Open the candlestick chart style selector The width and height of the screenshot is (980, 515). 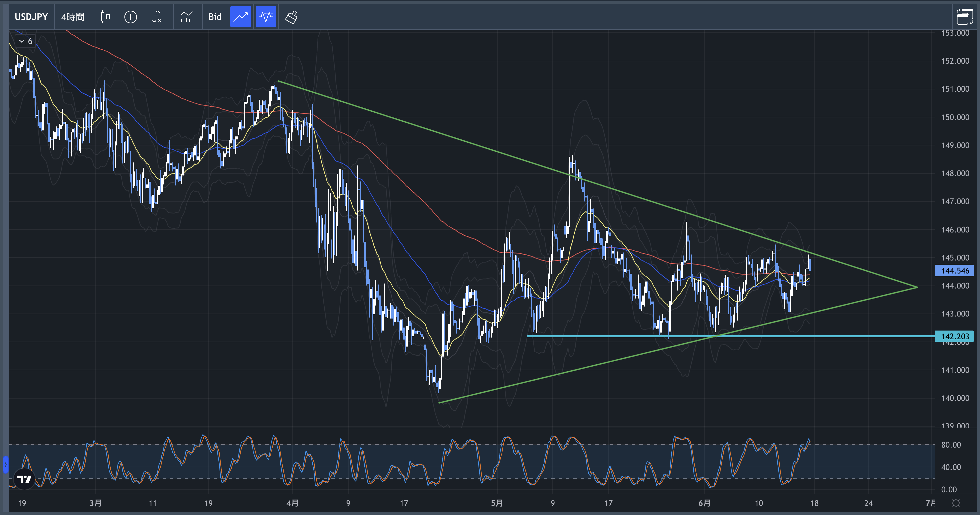pyautogui.click(x=105, y=17)
